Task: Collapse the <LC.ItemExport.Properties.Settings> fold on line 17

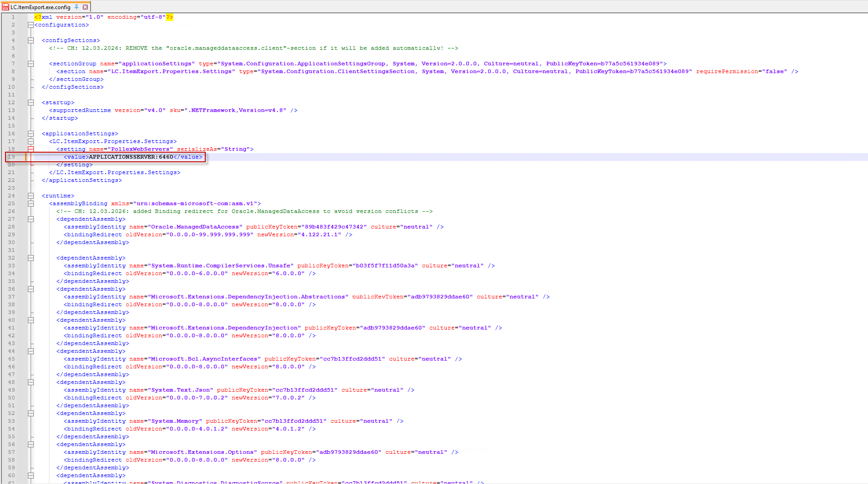Action: point(31,141)
